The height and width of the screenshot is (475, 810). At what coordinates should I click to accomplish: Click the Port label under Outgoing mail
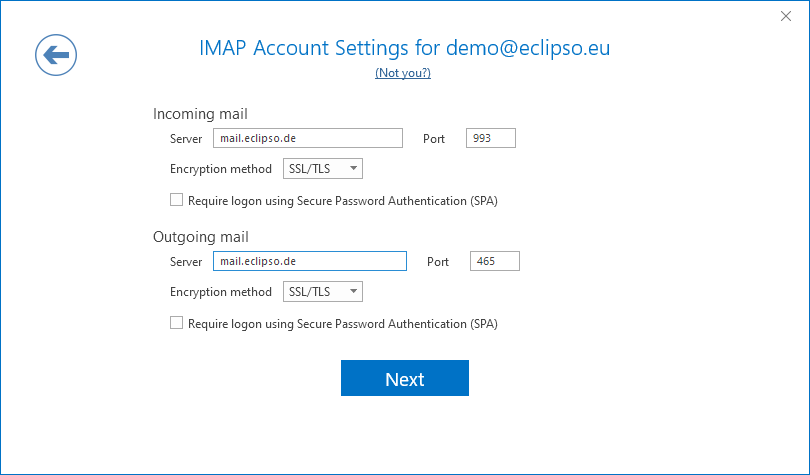tap(438, 262)
